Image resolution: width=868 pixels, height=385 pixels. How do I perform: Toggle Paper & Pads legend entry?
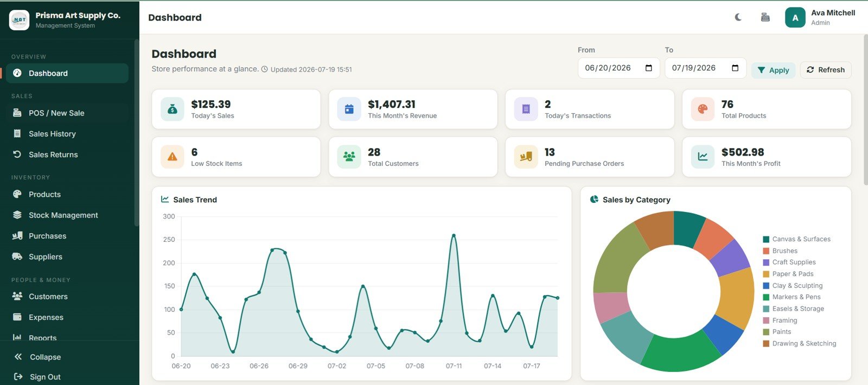pyautogui.click(x=788, y=274)
